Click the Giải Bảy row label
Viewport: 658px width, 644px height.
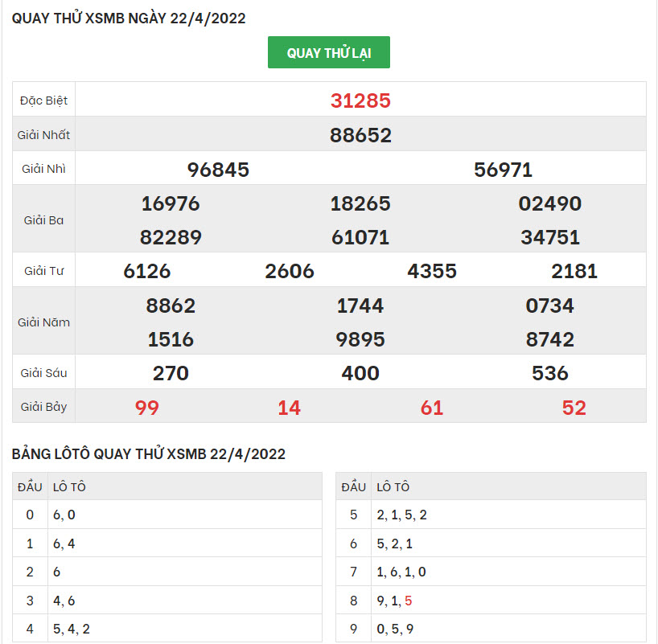44,407
